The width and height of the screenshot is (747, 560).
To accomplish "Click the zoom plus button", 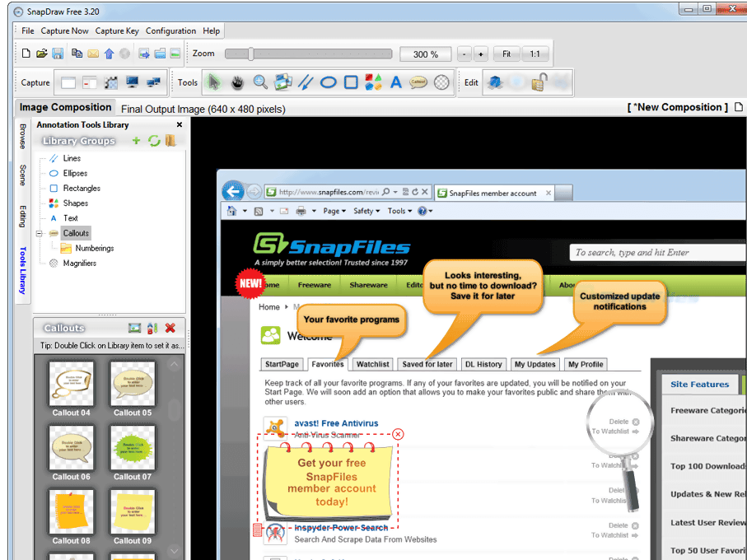I will [481, 54].
